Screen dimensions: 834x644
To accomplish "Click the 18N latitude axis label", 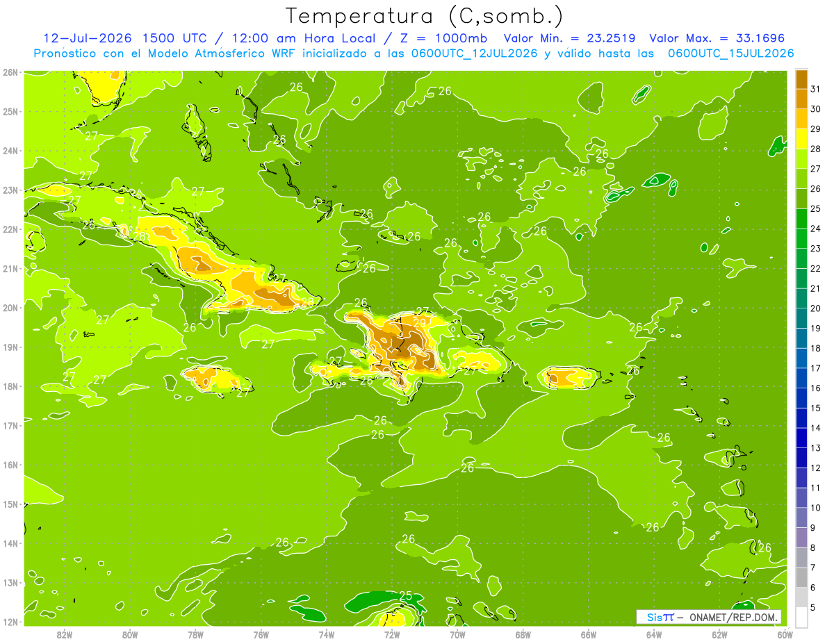I will (x=10, y=386).
